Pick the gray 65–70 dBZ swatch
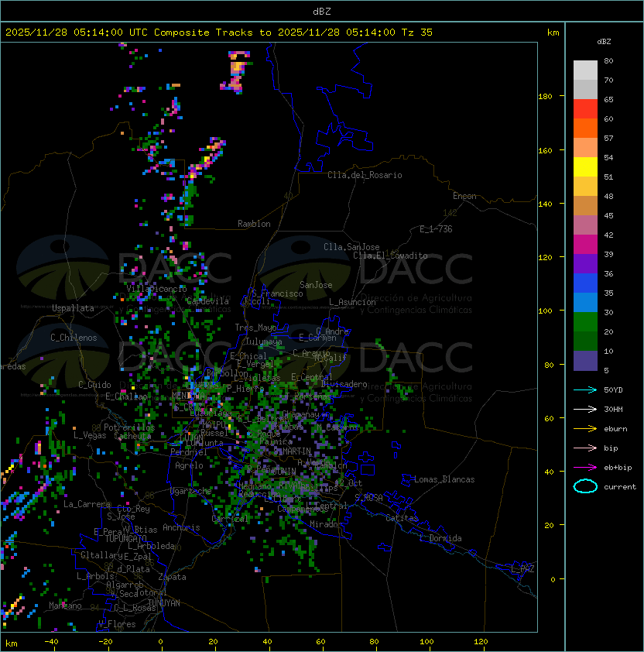The height and width of the screenshot is (652, 644). point(585,89)
